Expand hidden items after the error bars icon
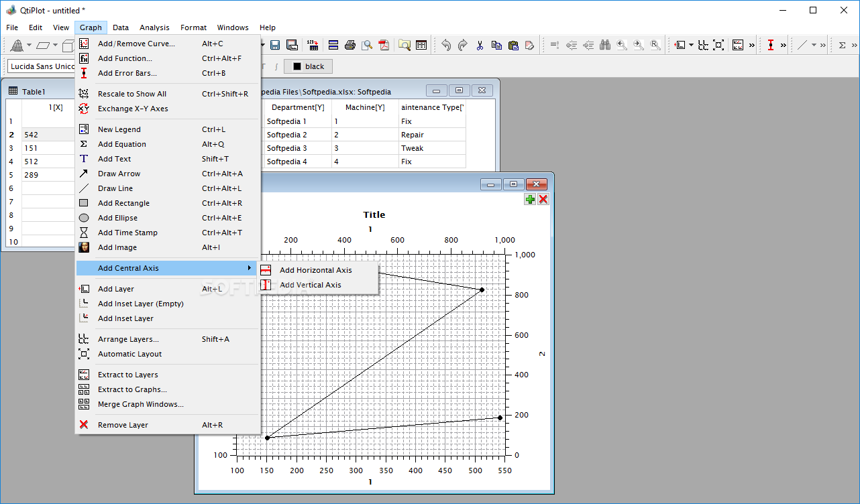The width and height of the screenshot is (860, 504). 783,45
